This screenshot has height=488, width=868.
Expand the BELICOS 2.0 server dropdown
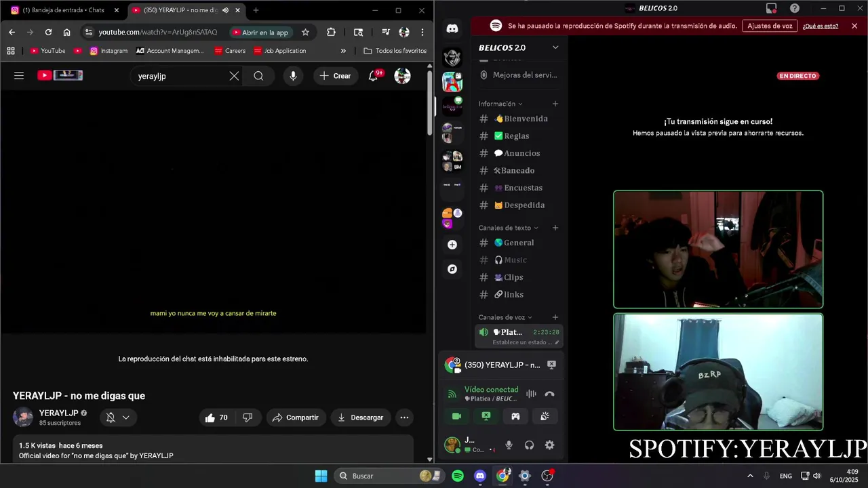[x=555, y=47]
